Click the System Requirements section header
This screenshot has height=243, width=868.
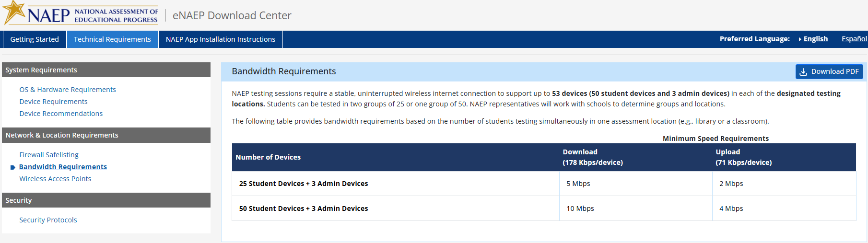(106, 70)
